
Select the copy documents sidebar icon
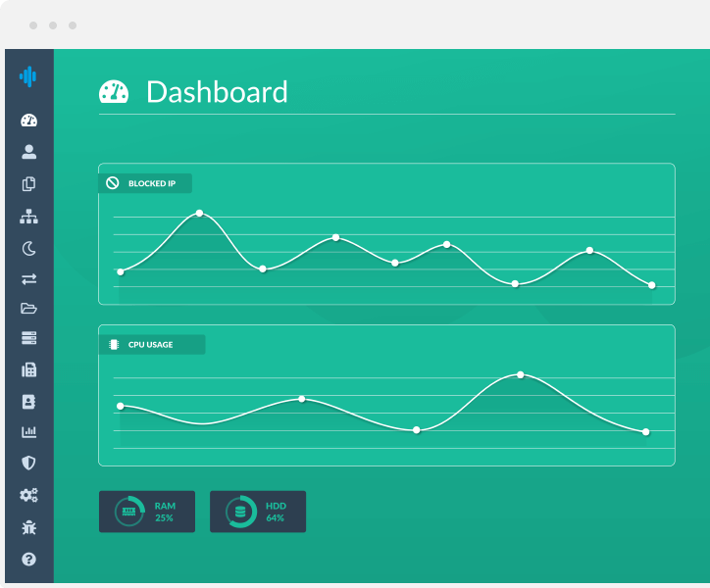point(29,184)
